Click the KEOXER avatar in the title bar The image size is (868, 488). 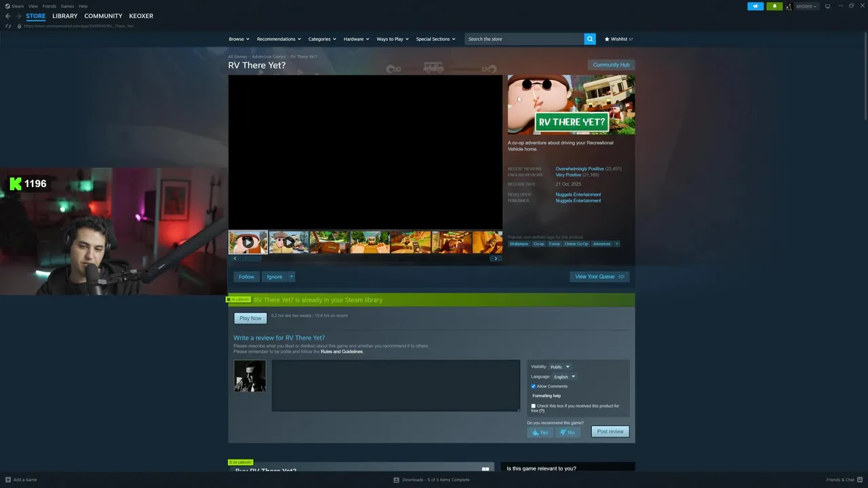coord(789,6)
